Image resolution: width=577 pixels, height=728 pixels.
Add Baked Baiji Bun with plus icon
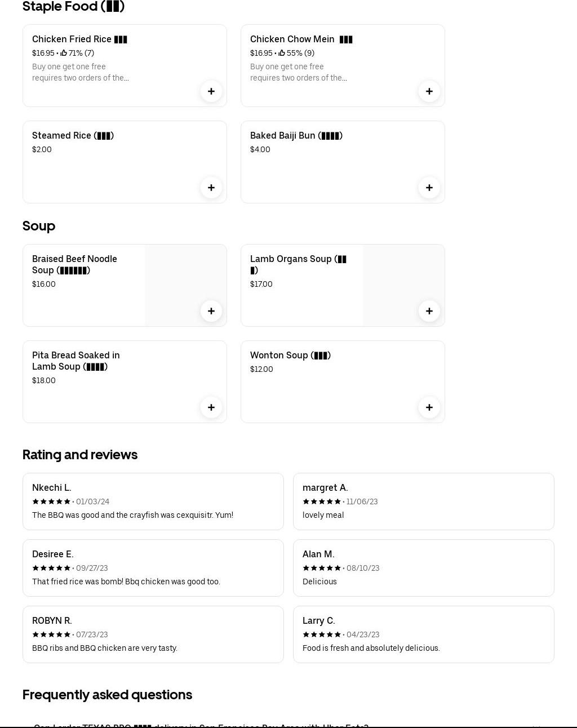429,188
